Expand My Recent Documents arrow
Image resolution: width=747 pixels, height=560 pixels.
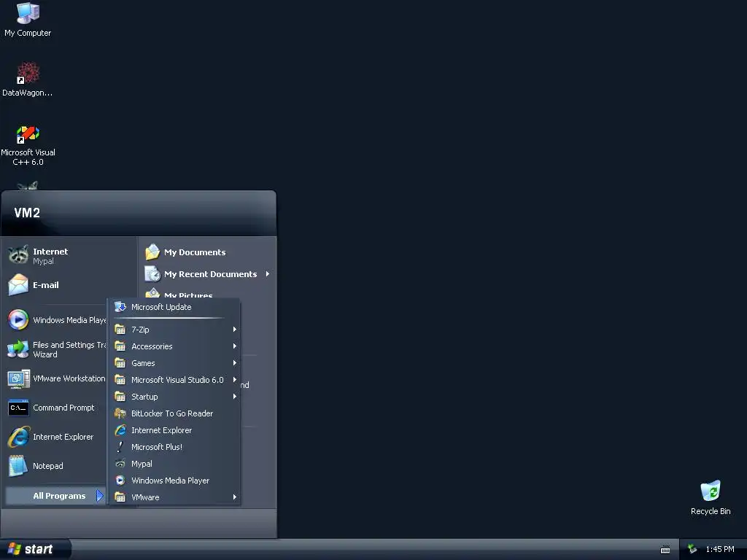pyautogui.click(x=267, y=274)
